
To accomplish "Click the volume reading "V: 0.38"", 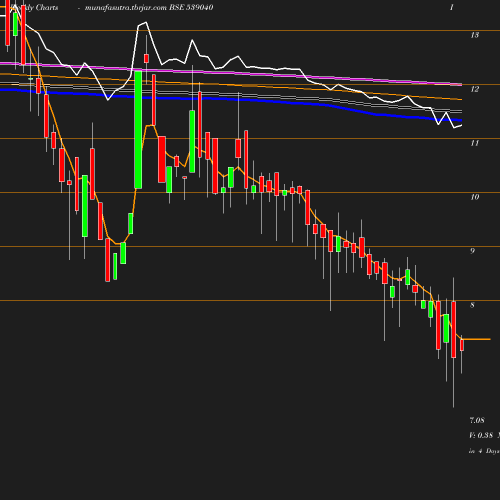I will (481, 435).
